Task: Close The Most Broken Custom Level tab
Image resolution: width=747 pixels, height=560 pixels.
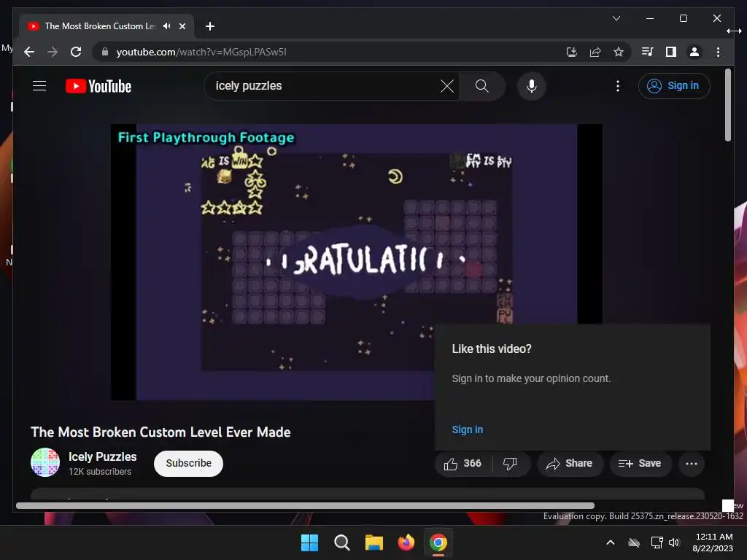Action: 182,26
